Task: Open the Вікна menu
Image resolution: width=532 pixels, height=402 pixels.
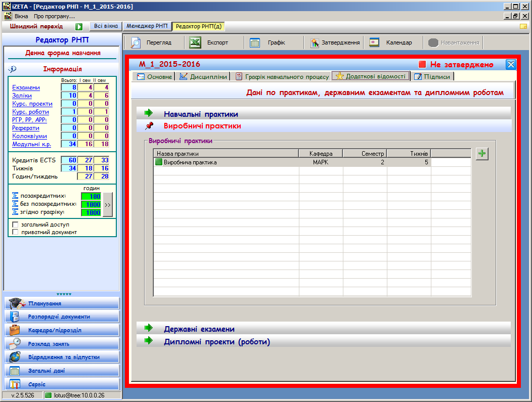Action: point(21,16)
